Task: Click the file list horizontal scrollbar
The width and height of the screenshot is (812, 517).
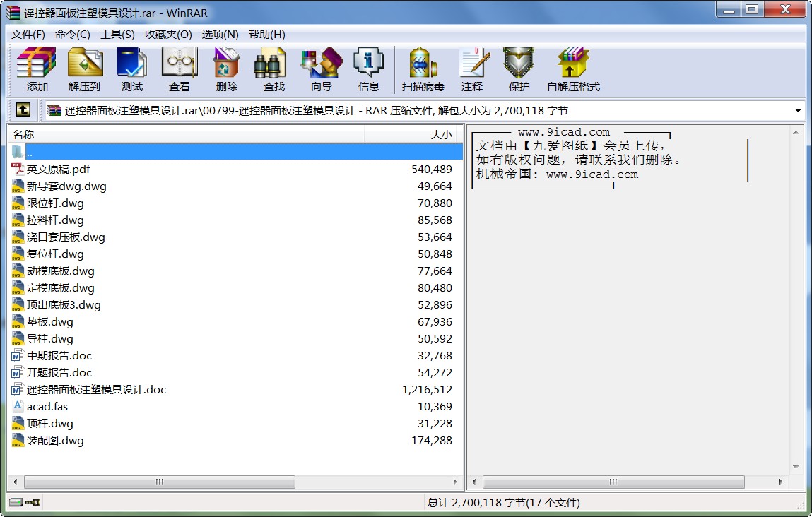Action: pyautogui.click(x=160, y=482)
